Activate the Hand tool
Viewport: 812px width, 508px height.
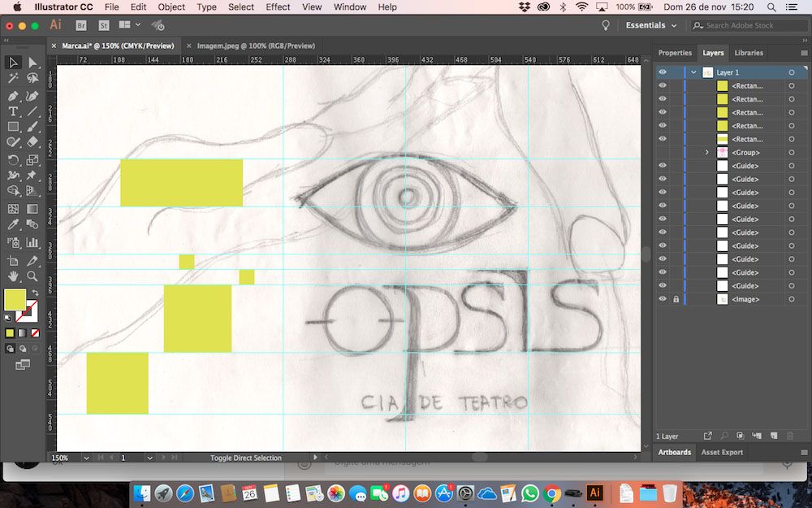13,276
